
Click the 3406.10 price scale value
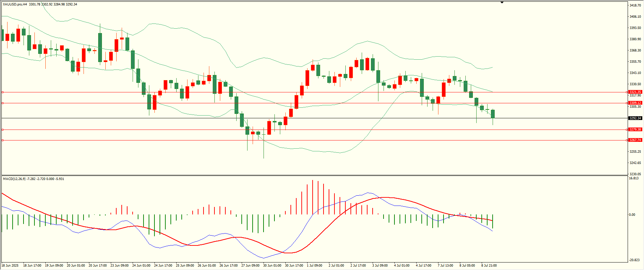(x=635, y=17)
